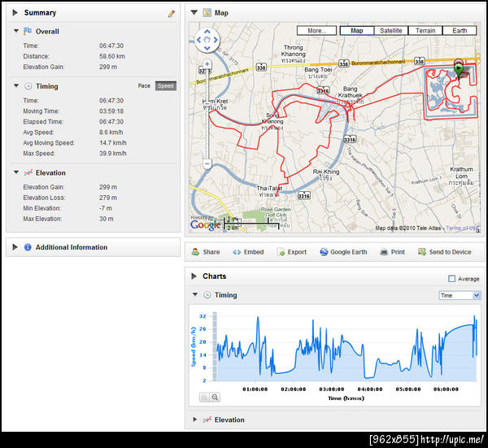Click the chart zoom-out magnifier icon
The image size is (488, 448).
click(215, 398)
